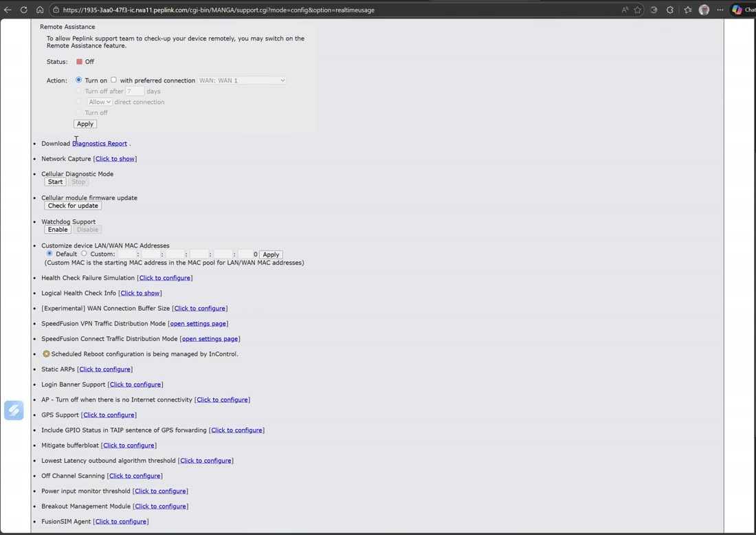The width and height of the screenshot is (756, 535).
Task: Activate the Read aloud icon in address bar
Action: [625, 10]
